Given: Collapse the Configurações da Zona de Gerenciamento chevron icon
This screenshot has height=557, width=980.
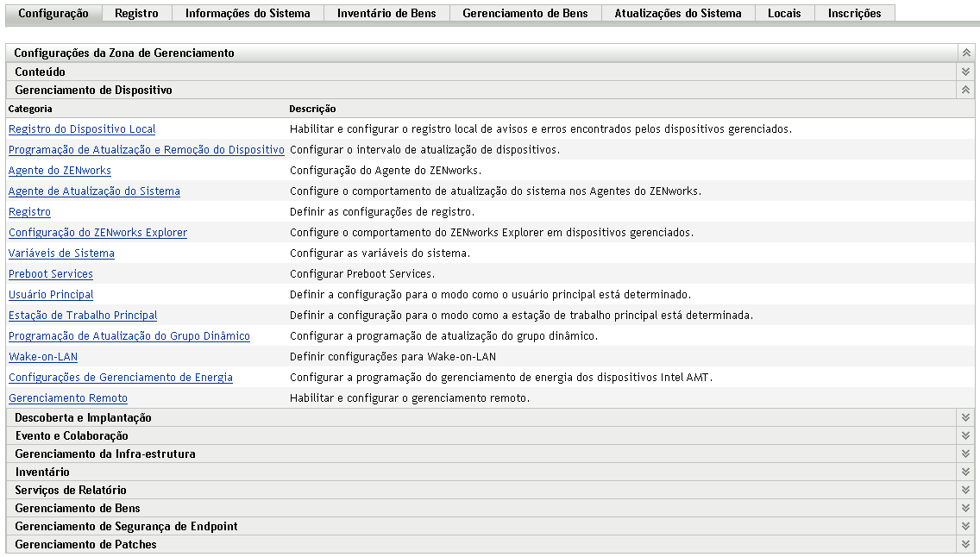Looking at the screenshot, I should (965, 52).
